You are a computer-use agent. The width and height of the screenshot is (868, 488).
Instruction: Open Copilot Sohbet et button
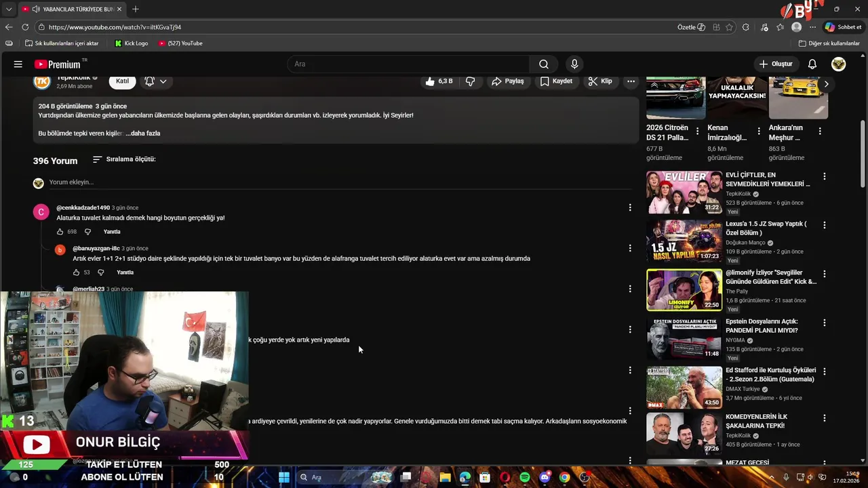pos(843,27)
